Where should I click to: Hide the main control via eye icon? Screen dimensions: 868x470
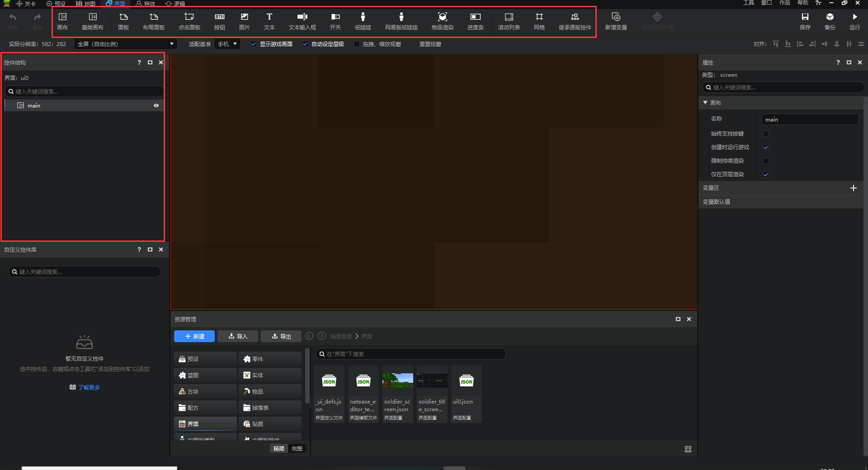(x=156, y=106)
